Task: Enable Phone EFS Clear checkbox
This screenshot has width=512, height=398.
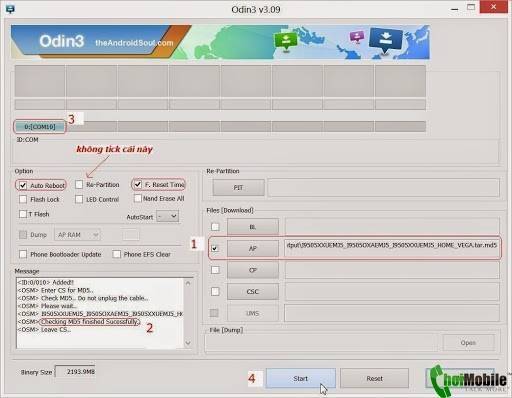Action: point(117,254)
